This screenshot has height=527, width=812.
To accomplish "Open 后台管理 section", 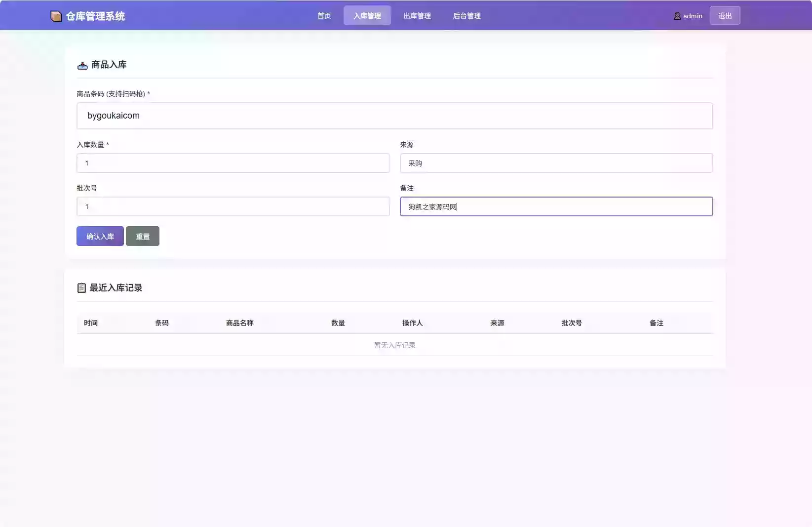I will [467, 16].
